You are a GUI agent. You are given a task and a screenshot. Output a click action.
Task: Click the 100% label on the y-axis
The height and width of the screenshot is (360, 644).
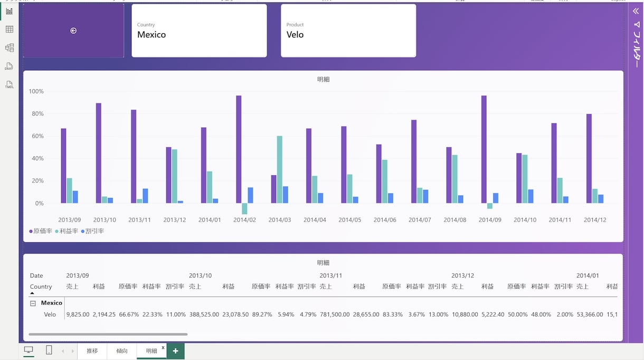click(x=36, y=91)
